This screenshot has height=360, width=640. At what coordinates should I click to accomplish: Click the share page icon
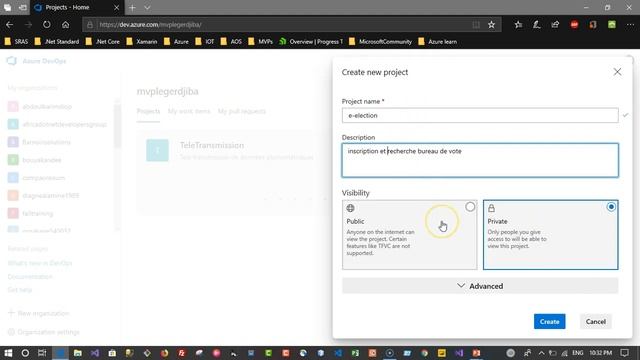pos(555,25)
